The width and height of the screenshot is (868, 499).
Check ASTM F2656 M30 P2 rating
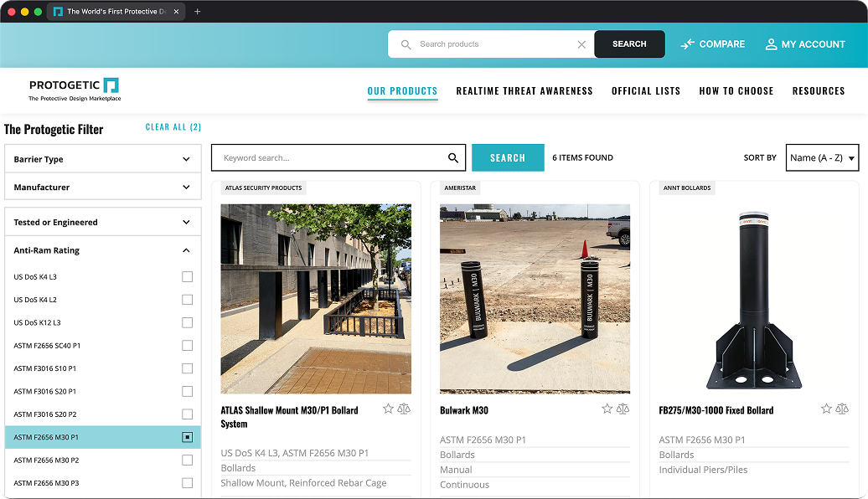tap(187, 460)
